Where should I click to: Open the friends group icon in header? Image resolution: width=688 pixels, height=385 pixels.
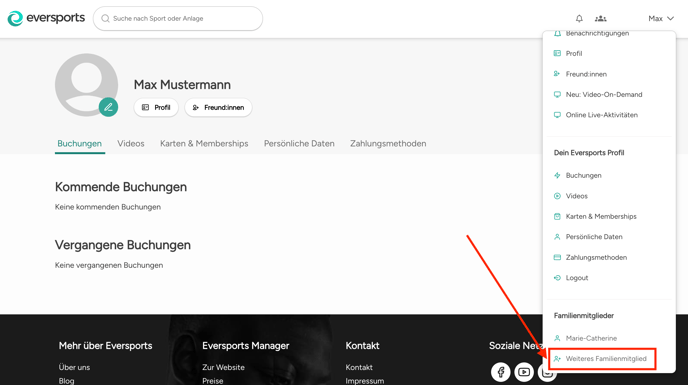(x=600, y=18)
